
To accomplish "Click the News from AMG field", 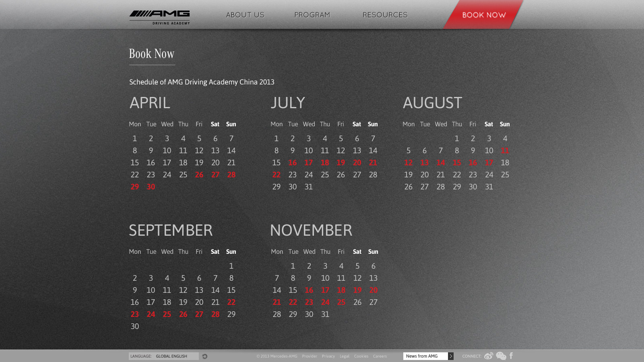I will click(x=425, y=356).
